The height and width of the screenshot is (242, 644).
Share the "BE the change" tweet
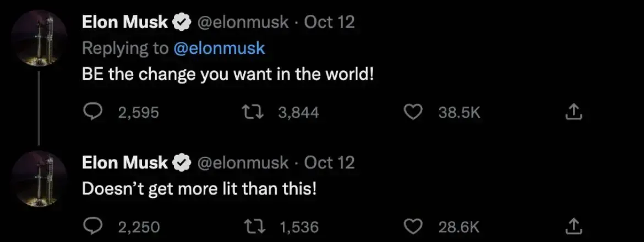pyautogui.click(x=573, y=112)
